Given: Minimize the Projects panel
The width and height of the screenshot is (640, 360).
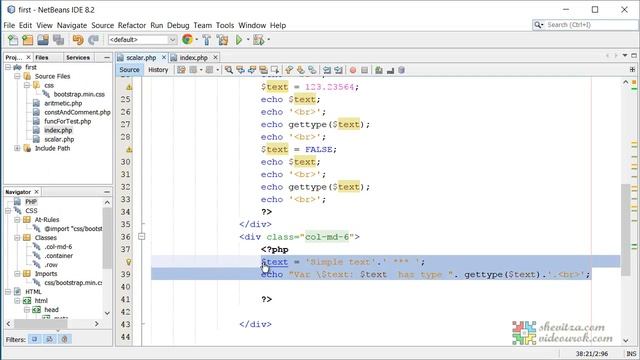Looking at the screenshot, I should coord(107,58).
